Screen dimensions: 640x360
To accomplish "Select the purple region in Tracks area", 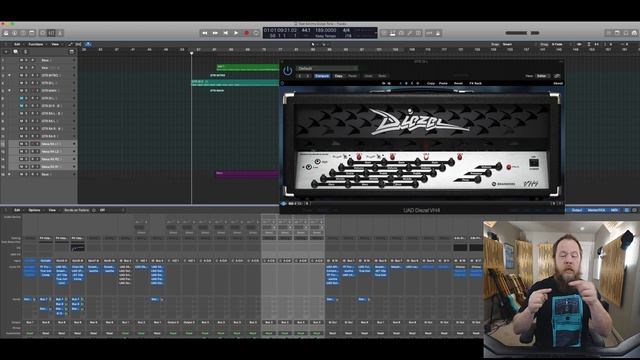I will click(248, 174).
